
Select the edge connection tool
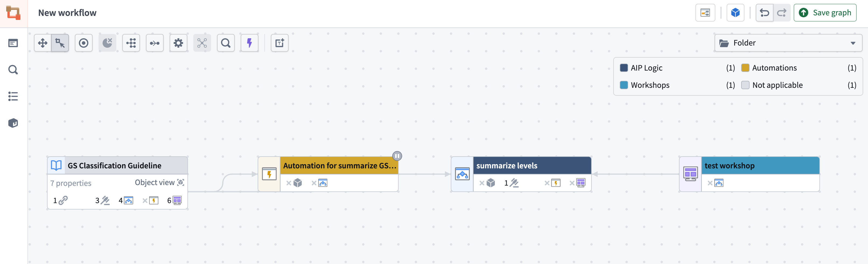155,43
